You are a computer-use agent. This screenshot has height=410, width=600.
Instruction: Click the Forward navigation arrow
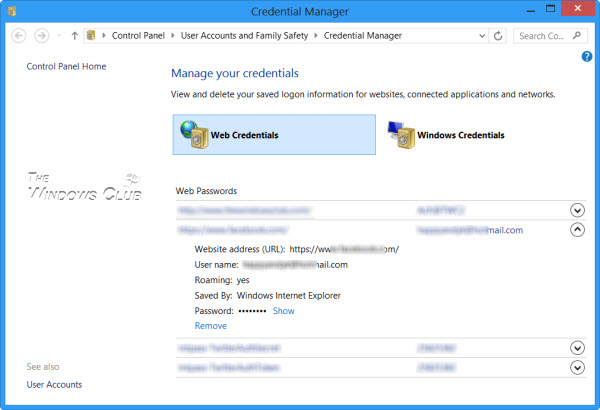[x=42, y=36]
